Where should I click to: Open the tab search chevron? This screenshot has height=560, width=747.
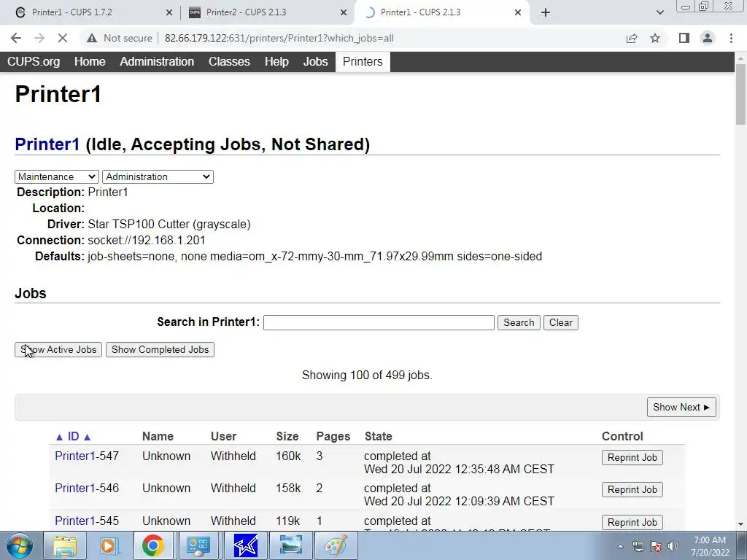pyautogui.click(x=659, y=12)
